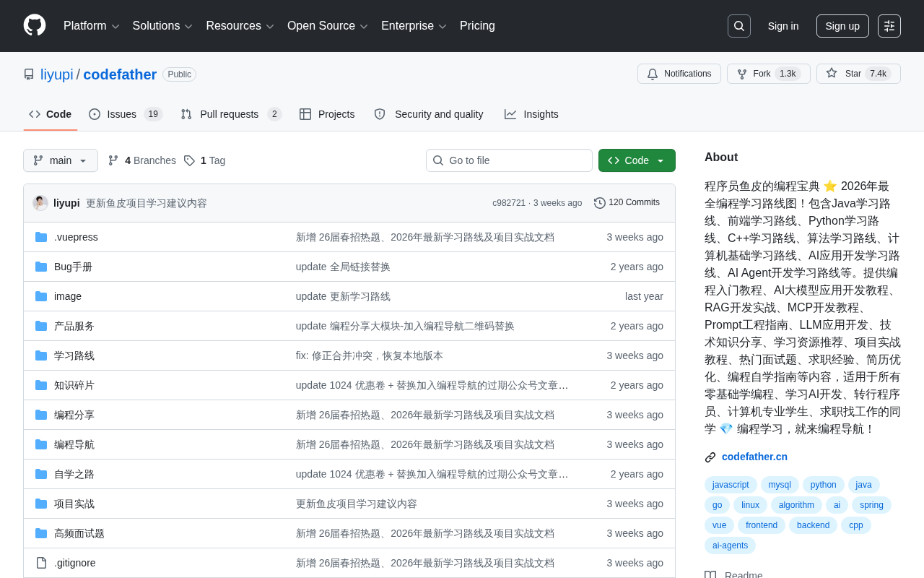
Task: Switch to Security and quality tab
Action: (429, 114)
